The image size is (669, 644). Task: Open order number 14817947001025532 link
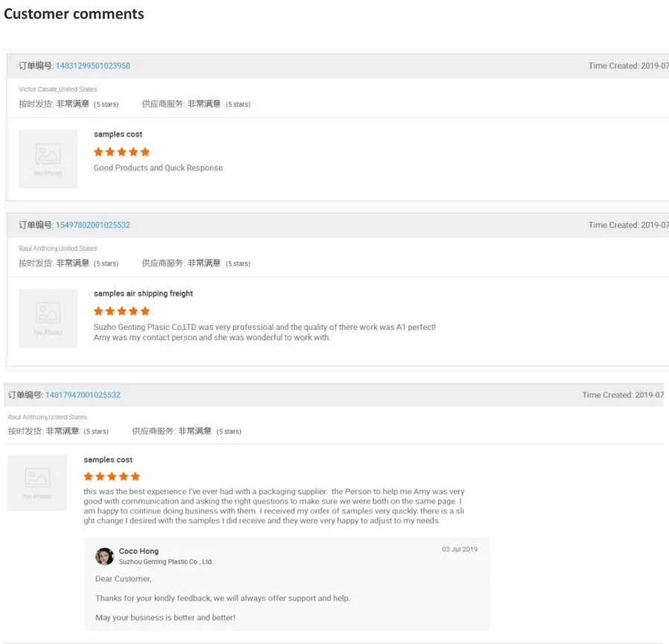tap(82, 395)
